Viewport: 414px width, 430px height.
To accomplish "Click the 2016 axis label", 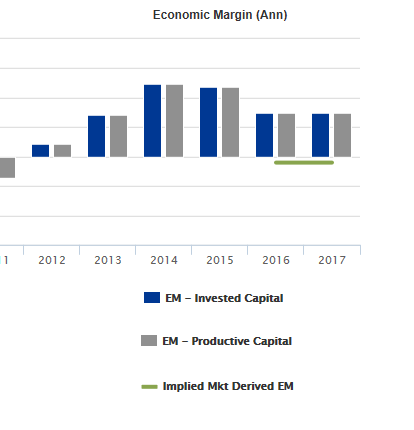I will tap(276, 260).
